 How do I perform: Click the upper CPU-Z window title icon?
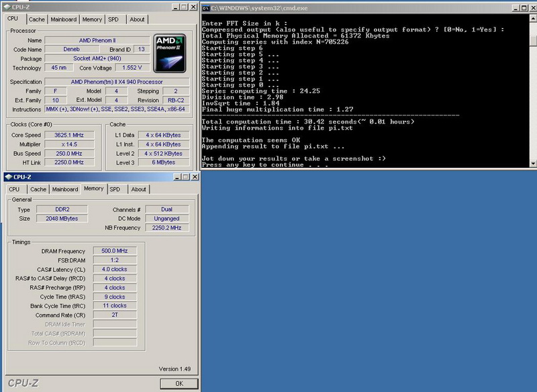(7, 7)
